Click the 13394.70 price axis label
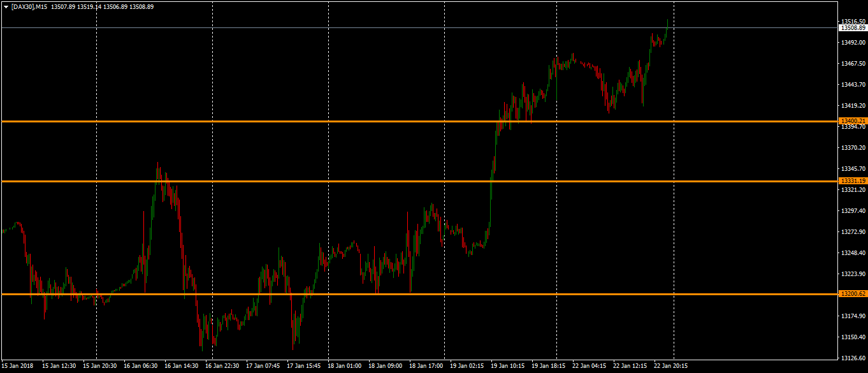The image size is (868, 373). (x=853, y=127)
